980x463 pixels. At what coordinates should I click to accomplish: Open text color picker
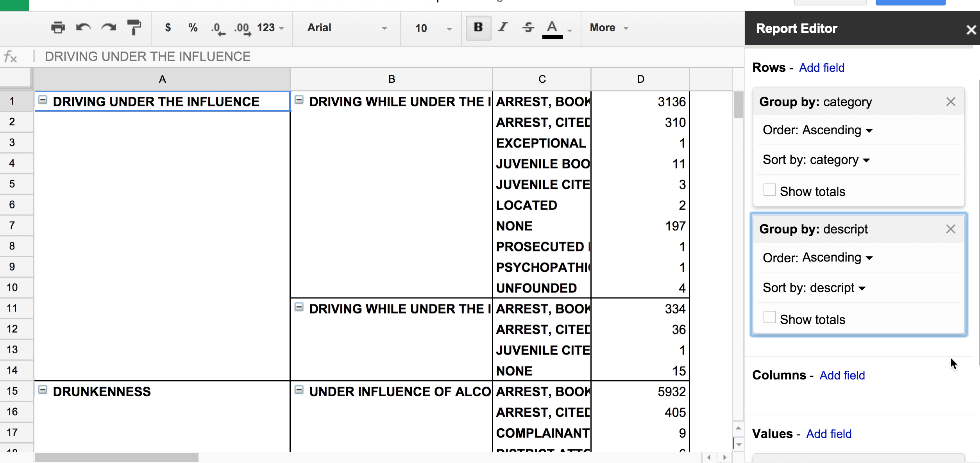coord(556,28)
